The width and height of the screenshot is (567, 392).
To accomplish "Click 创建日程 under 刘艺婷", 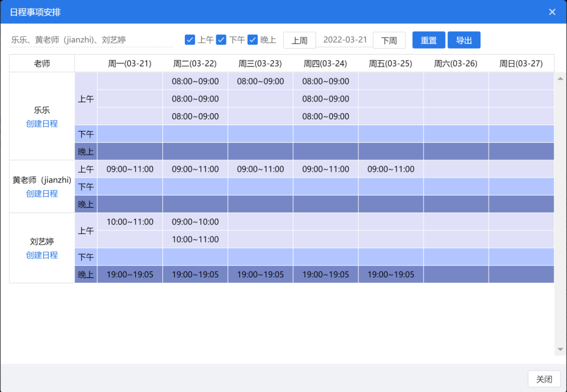I will 42,255.
